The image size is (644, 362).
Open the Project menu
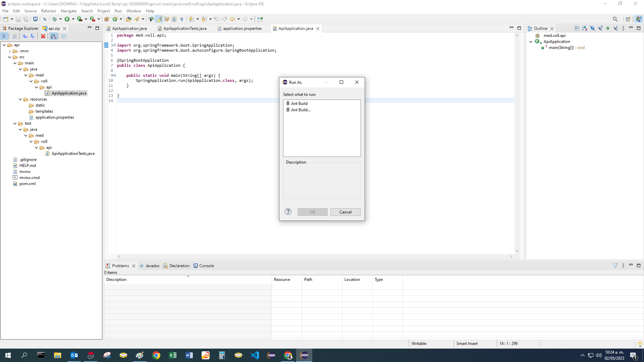(x=104, y=11)
